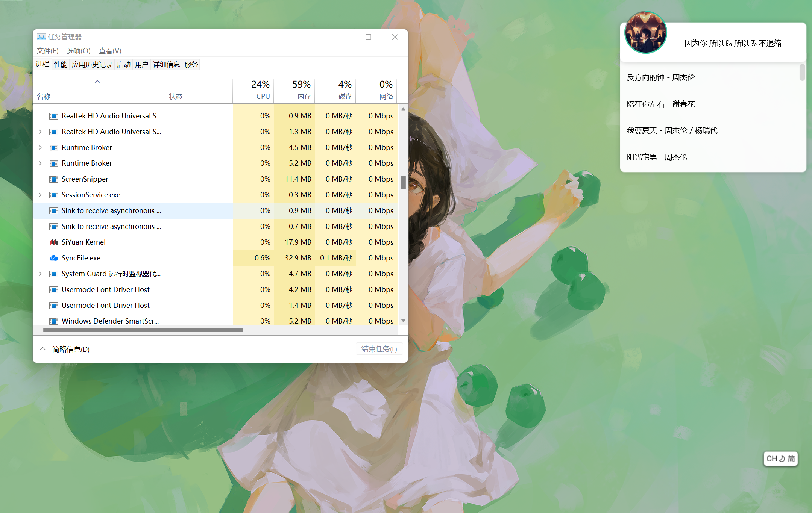Image resolution: width=812 pixels, height=513 pixels.
Task: Click the 结束任务 button
Action: [x=379, y=349]
